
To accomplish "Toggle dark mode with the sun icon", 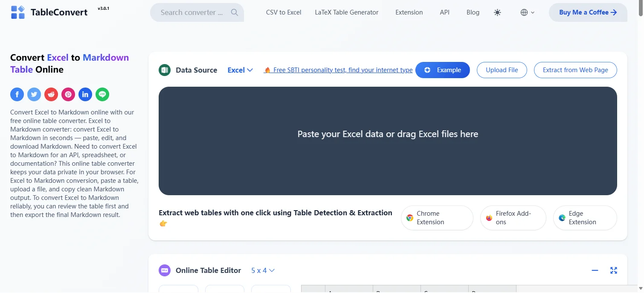I will (497, 12).
